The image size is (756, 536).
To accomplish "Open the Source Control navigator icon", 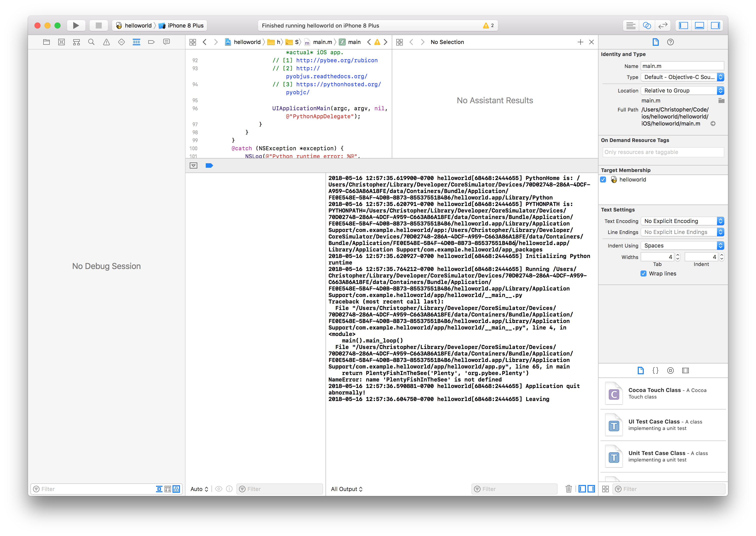I will pyautogui.click(x=61, y=42).
